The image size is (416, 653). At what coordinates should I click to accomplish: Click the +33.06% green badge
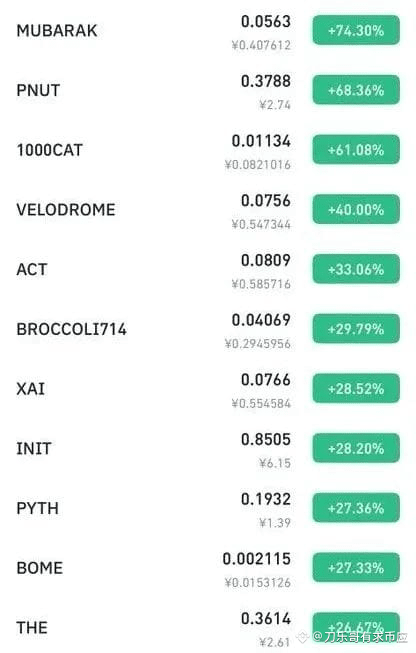(x=356, y=269)
